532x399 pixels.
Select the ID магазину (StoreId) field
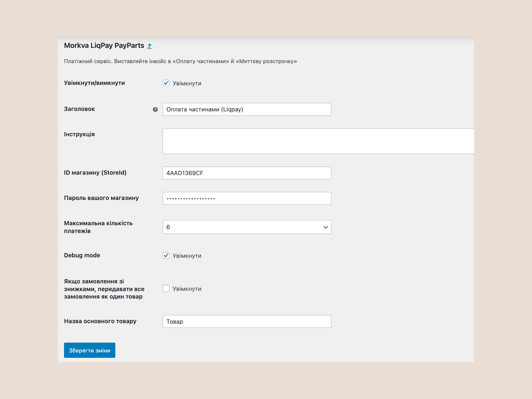pos(246,173)
